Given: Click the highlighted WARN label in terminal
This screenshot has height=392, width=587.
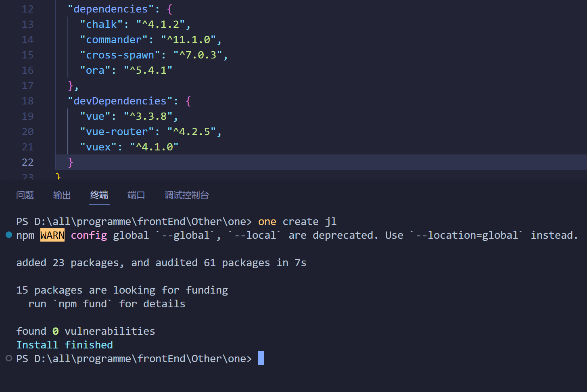Looking at the screenshot, I should click(x=52, y=235).
